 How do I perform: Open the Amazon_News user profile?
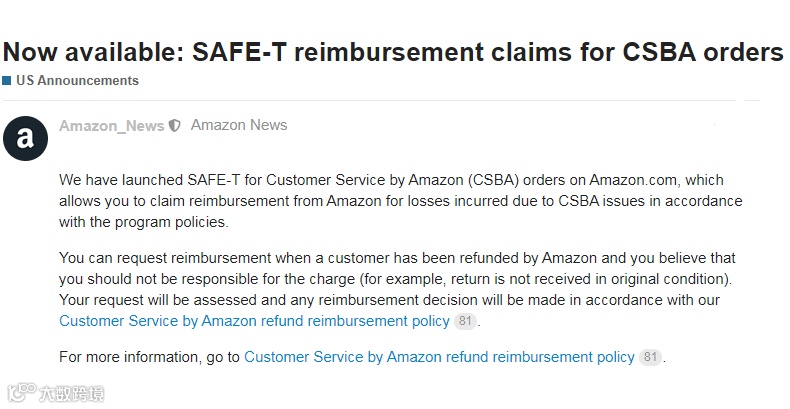[111, 126]
